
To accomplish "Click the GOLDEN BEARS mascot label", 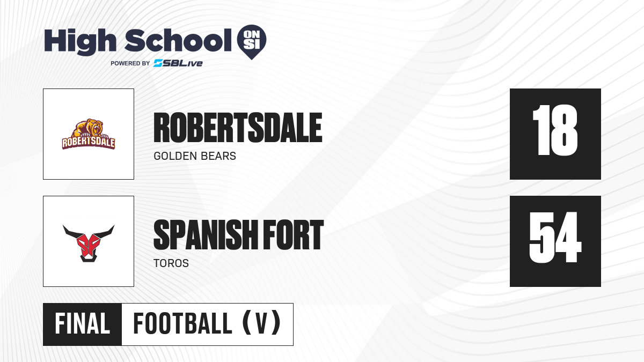I will [x=195, y=157].
